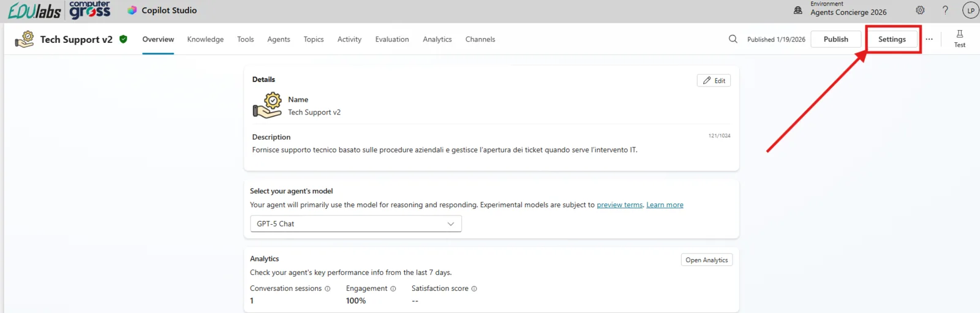Viewport: 980px width, 313px height.
Task: Follow the preview terms link
Action: click(619, 205)
